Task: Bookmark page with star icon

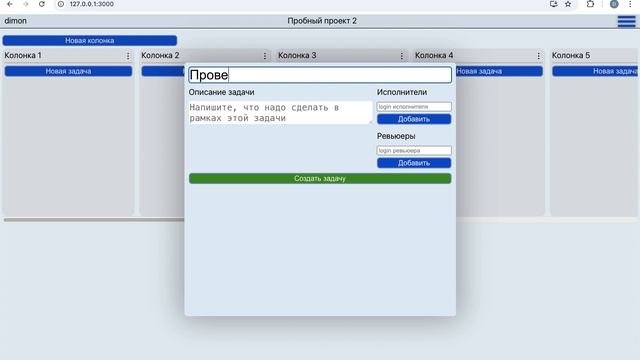Action: point(568,4)
